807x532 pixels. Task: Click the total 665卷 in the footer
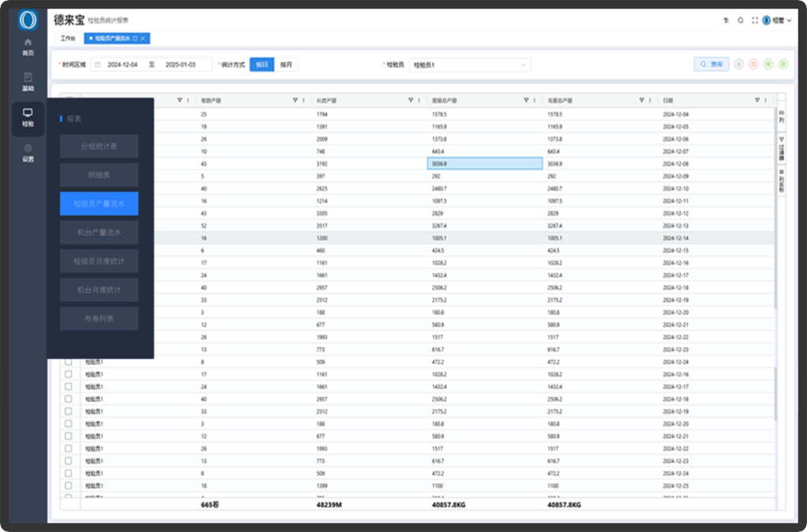point(210,504)
